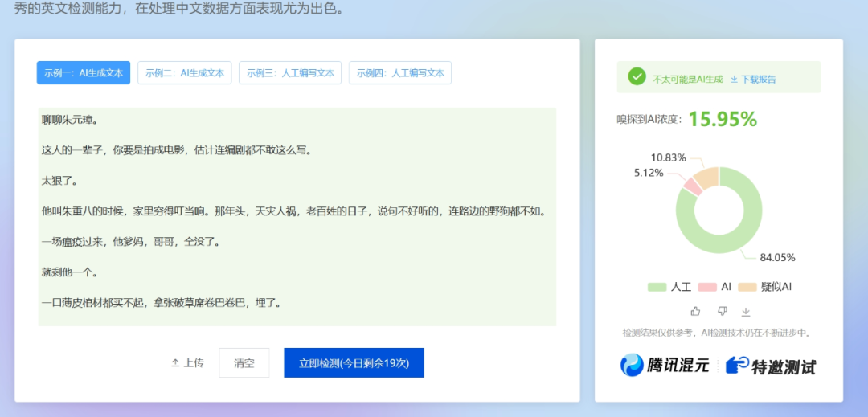This screenshot has width=868, height=417.
Task: Click the line starting 一场瘟疫过来
Action: pyautogui.click(x=131, y=242)
